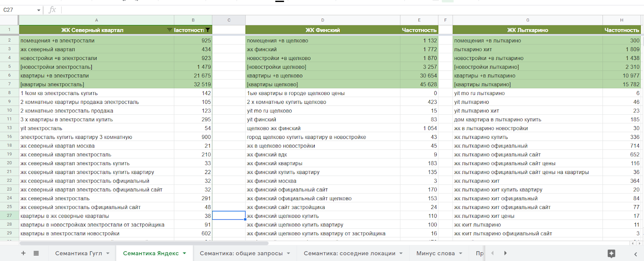Image resolution: width=644 pixels, height=261 pixels.
Task: Select cell 'помещения +в щелково'
Action: pos(323,41)
